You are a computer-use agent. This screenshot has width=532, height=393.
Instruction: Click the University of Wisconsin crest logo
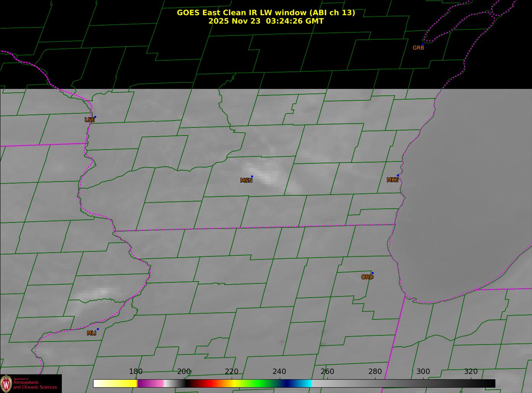(6, 383)
